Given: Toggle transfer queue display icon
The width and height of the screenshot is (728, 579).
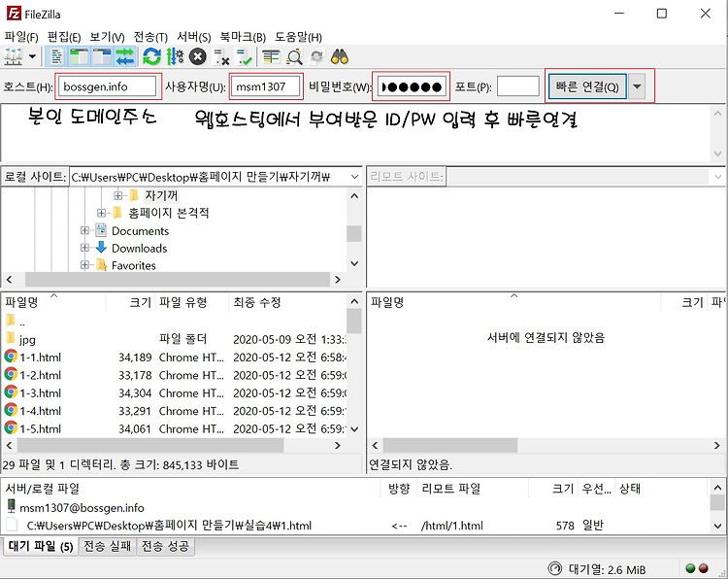Looking at the screenshot, I should point(124,56).
